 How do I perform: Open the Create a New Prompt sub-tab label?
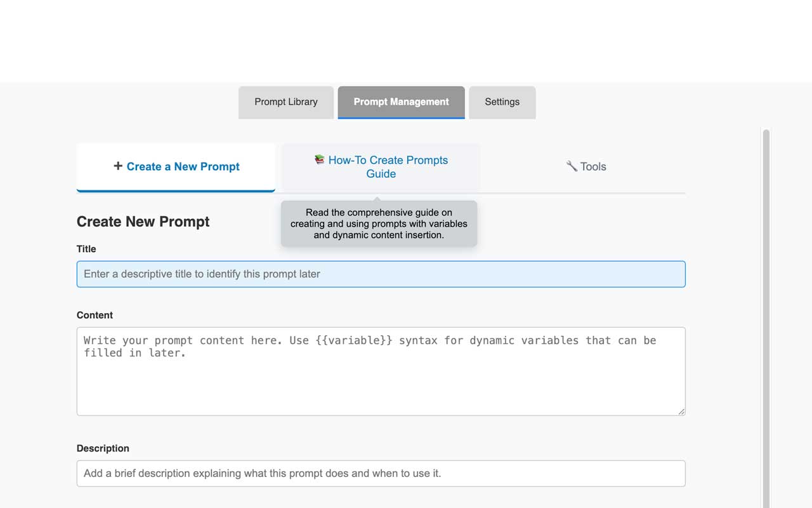(183, 166)
